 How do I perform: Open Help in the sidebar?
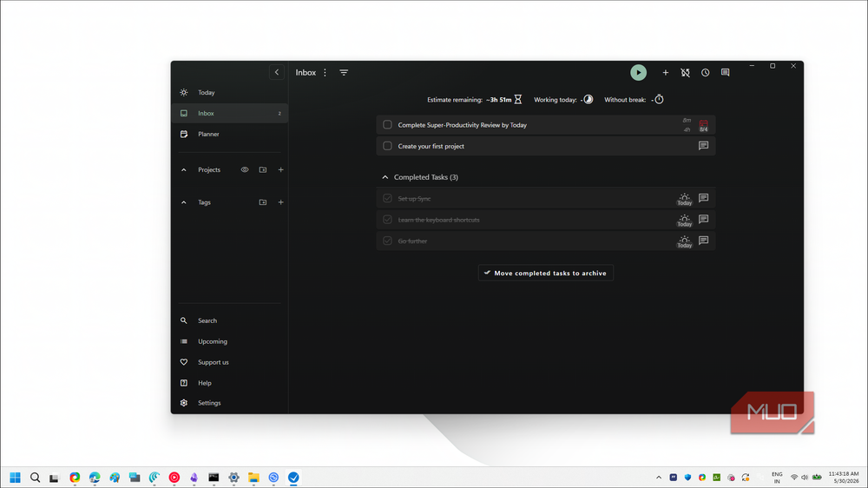(230, 383)
